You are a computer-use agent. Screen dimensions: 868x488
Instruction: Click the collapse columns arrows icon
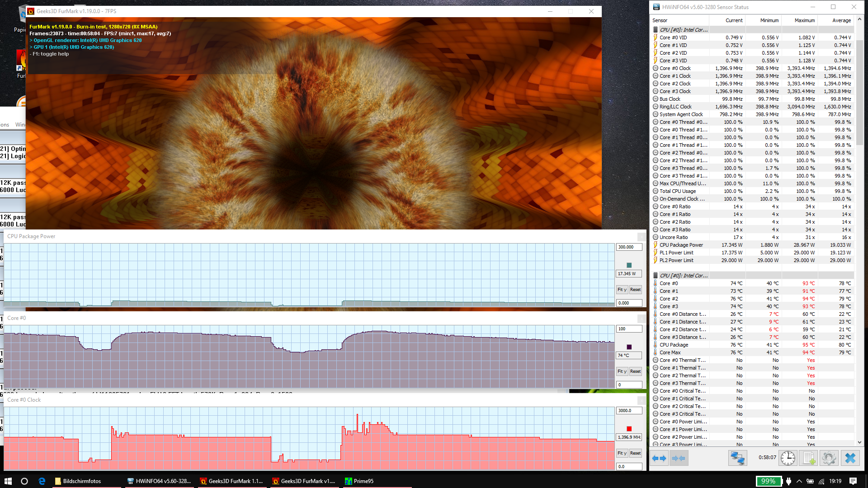[679, 458]
